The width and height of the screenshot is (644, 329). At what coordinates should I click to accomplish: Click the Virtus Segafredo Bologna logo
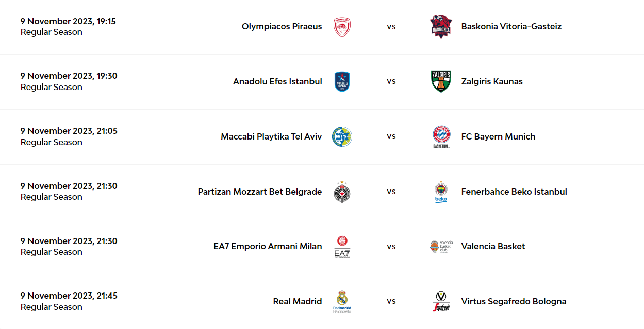click(x=441, y=302)
